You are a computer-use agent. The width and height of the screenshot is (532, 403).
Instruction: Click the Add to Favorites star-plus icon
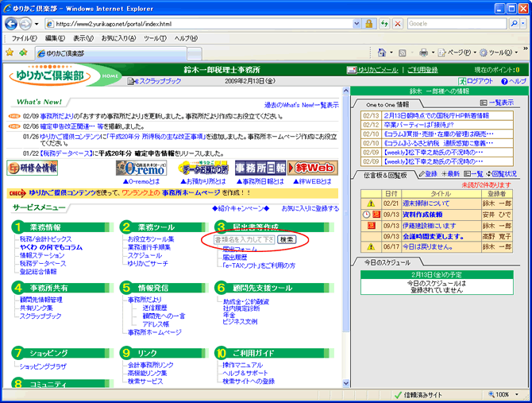coord(23,52)
